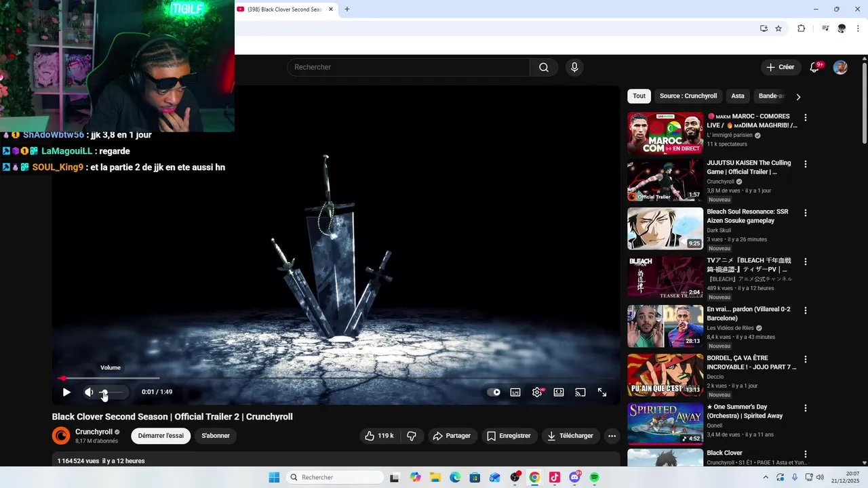Show more filter chips with arrow
868x488 pixels.
click(798, 97)
